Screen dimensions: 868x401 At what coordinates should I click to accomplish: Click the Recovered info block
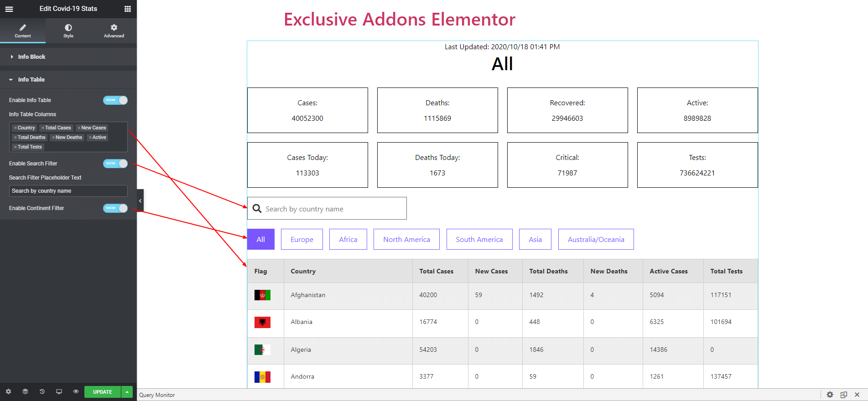[x=567, y=110]
